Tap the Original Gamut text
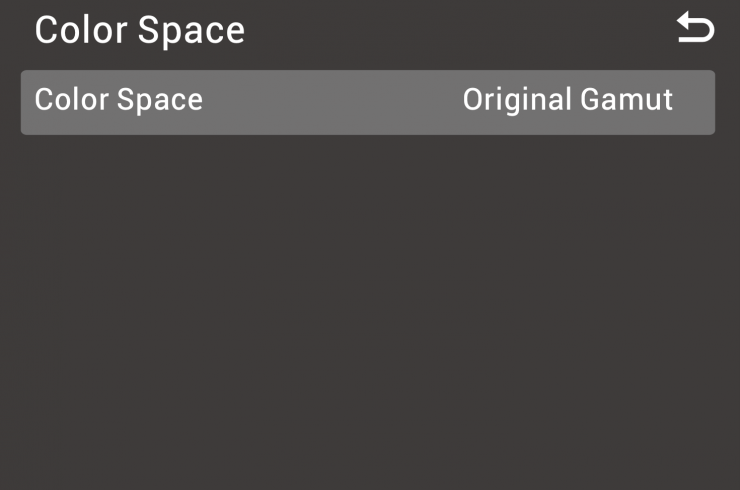The image size is (740, 490). (x=567, y=100)
